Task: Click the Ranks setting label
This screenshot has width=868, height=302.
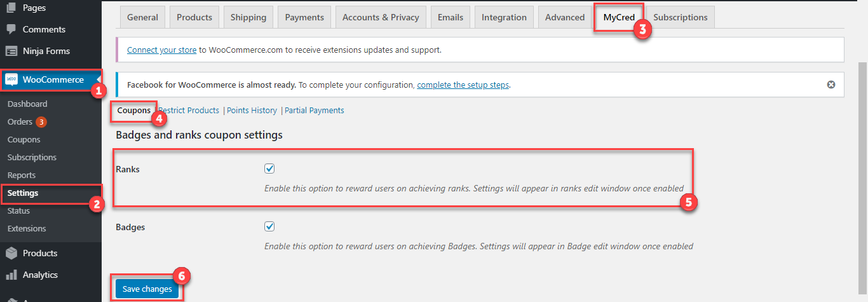Action: 128,169
